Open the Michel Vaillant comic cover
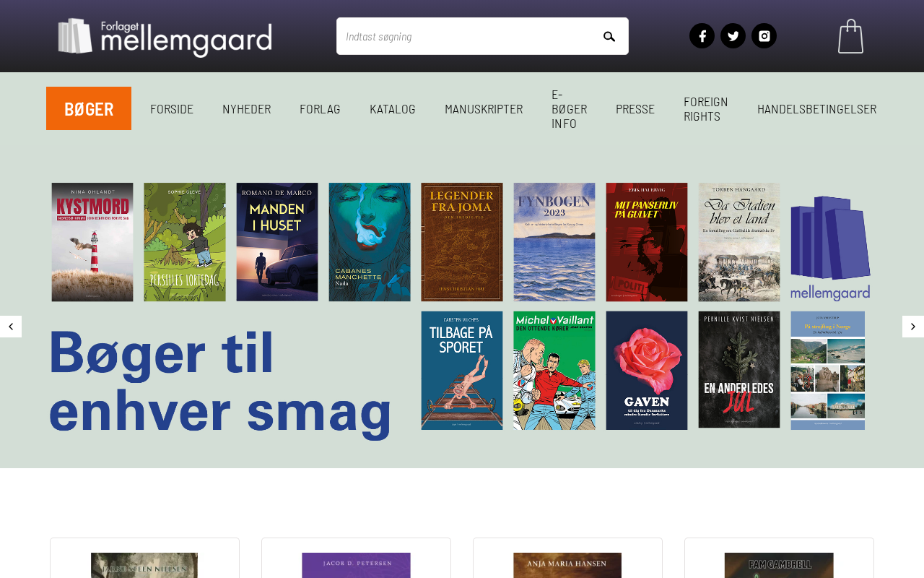 (x=554, y=371)
